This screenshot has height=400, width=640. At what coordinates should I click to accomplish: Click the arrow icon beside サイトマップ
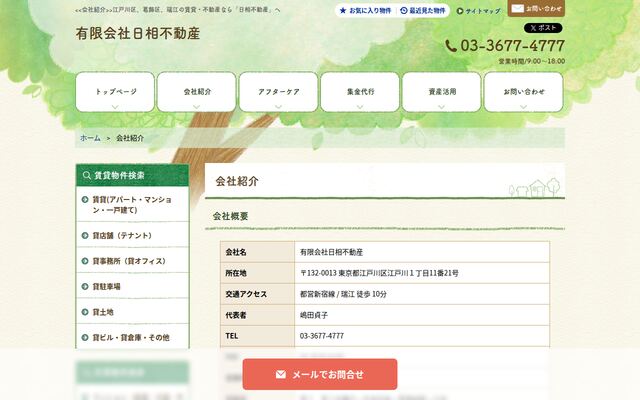tap(460, 11)
